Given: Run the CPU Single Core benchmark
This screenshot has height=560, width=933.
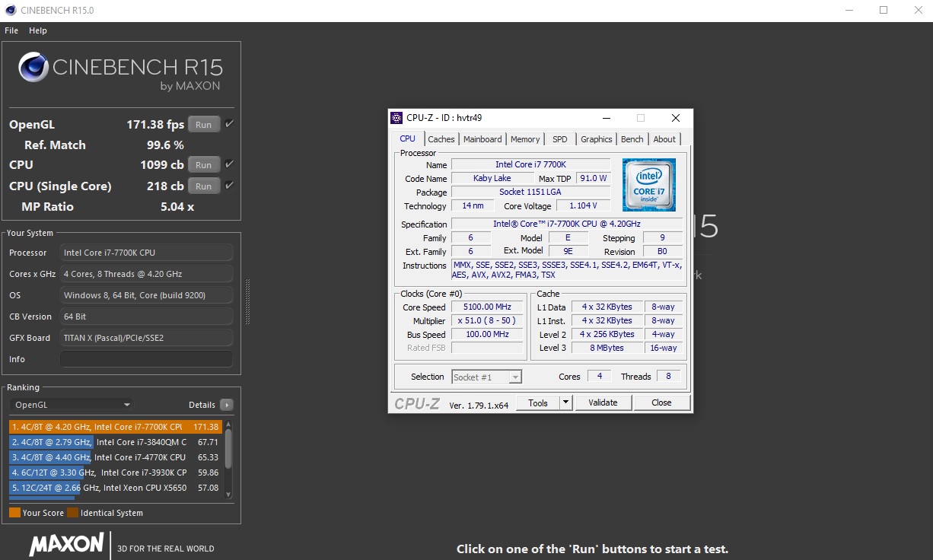Looking at the screenshot, I should point(204,186).
